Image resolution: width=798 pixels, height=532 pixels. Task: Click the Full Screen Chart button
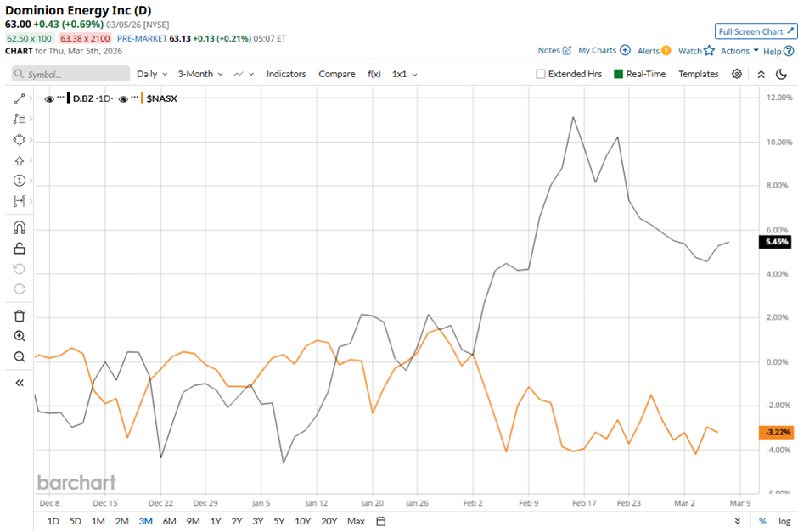tap(756, 31)
